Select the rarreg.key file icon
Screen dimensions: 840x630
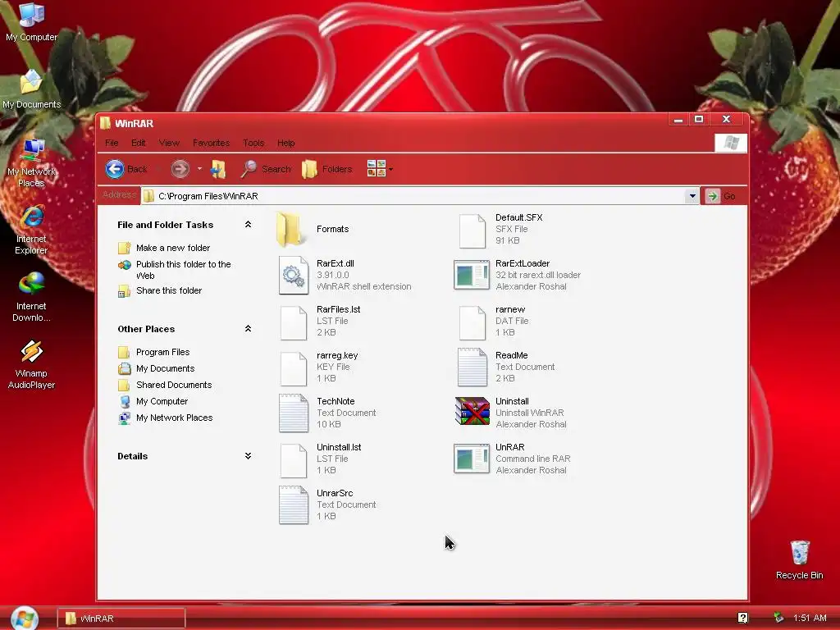click(294, 368)
